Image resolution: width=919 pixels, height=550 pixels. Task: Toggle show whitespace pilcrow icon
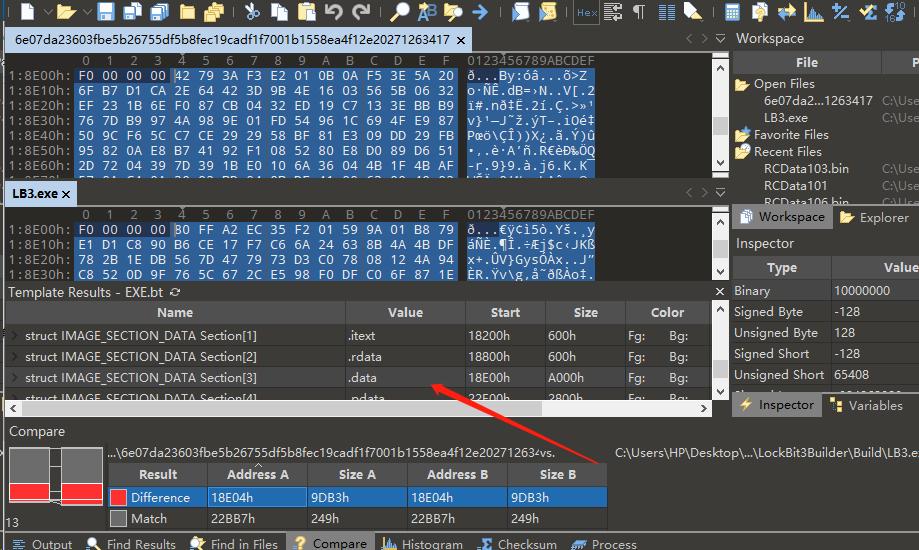coord(639,11)
